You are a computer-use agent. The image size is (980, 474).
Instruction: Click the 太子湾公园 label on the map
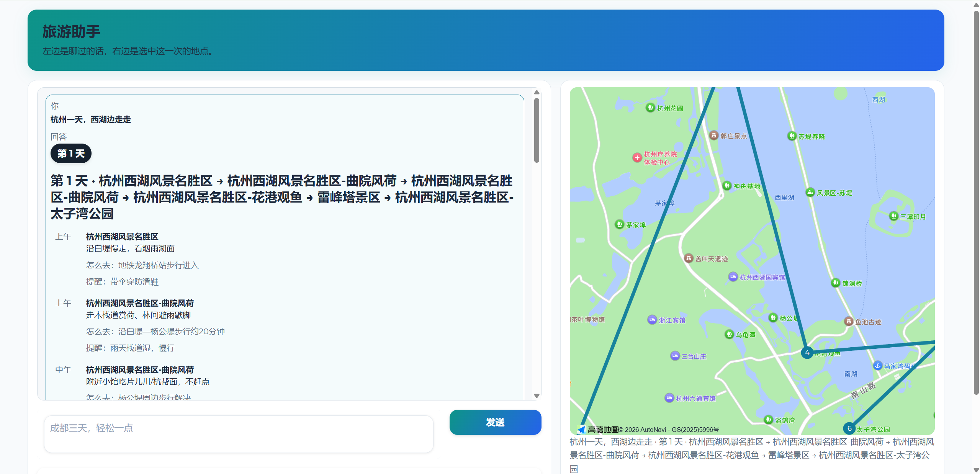873,430
